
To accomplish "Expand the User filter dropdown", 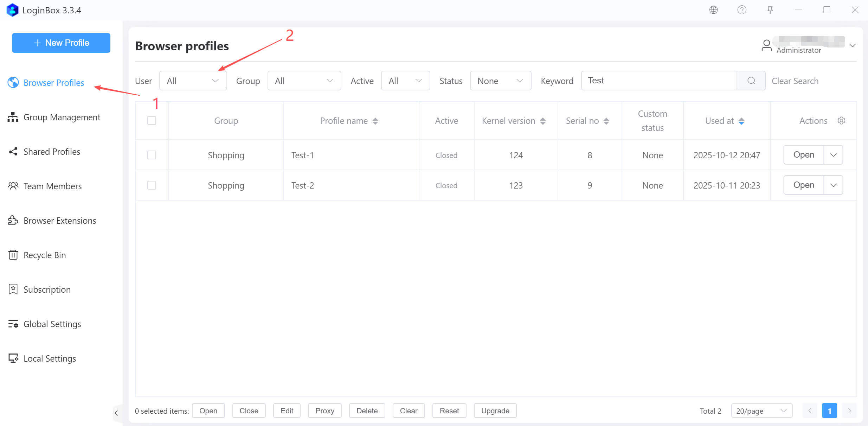I will 193,81.
